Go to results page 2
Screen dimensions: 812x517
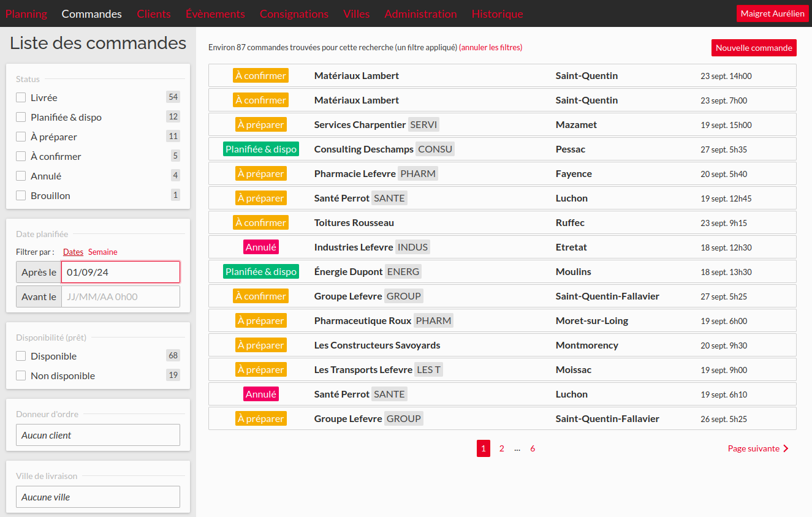point(501,448)
